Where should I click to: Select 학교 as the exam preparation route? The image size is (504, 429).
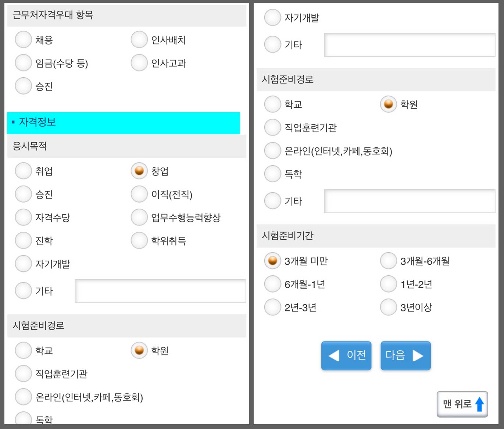coord(272,104)
